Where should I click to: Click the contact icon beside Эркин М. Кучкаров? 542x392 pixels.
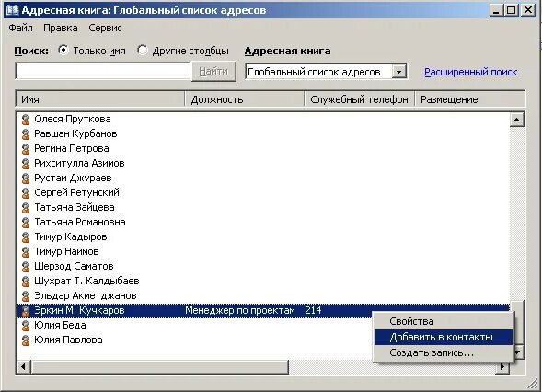coord(25,311)
